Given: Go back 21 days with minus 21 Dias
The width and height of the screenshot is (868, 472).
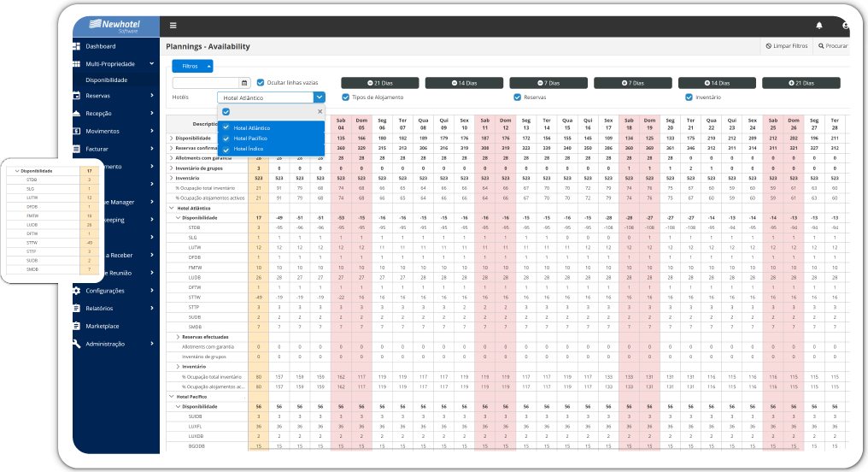Looking at the screenshot, I should pyautogui.click(x=379, y=83).
